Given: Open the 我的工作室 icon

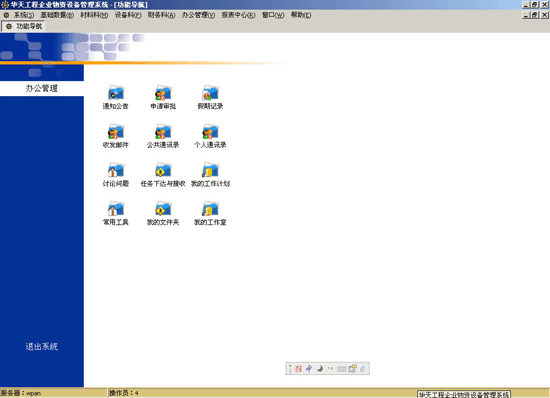Looking at the screenshot, I should tap(210, 209).
